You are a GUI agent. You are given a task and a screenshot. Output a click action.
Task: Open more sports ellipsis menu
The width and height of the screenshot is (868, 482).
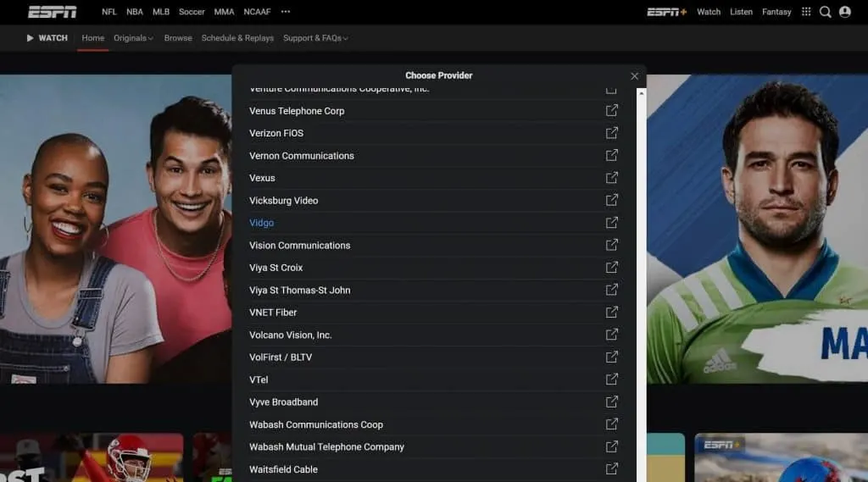coord(285,12)
